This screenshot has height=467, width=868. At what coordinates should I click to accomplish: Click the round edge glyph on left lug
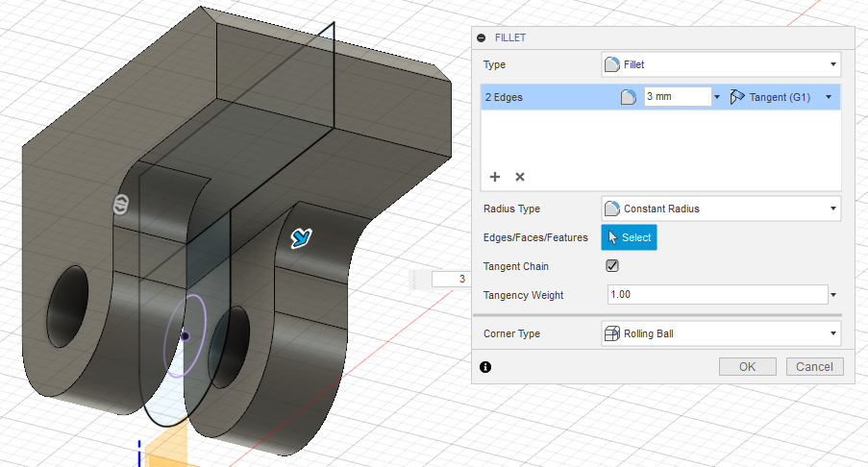[121, 205]
